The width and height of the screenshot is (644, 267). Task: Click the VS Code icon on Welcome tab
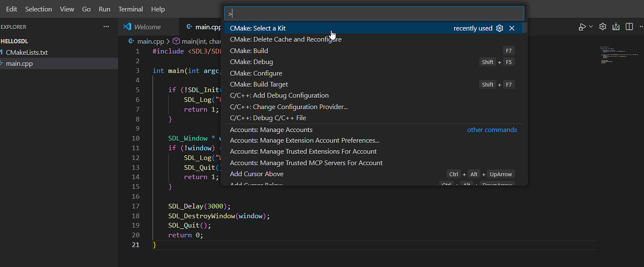pyautogui.click(x=128, y=27)
